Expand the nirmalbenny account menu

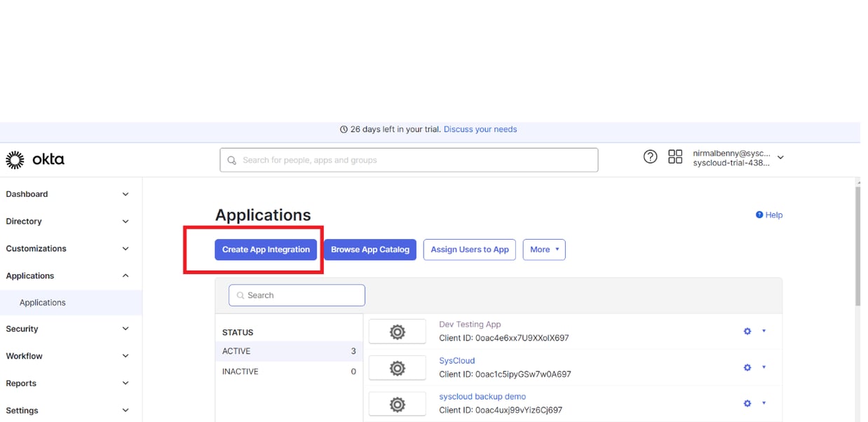tap(780, 158)
